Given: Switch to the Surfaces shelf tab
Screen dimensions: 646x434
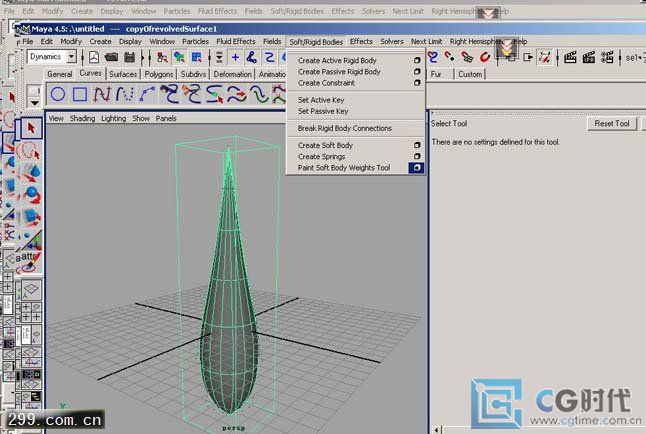Looking at the screenshot, I should coord(123,74).
